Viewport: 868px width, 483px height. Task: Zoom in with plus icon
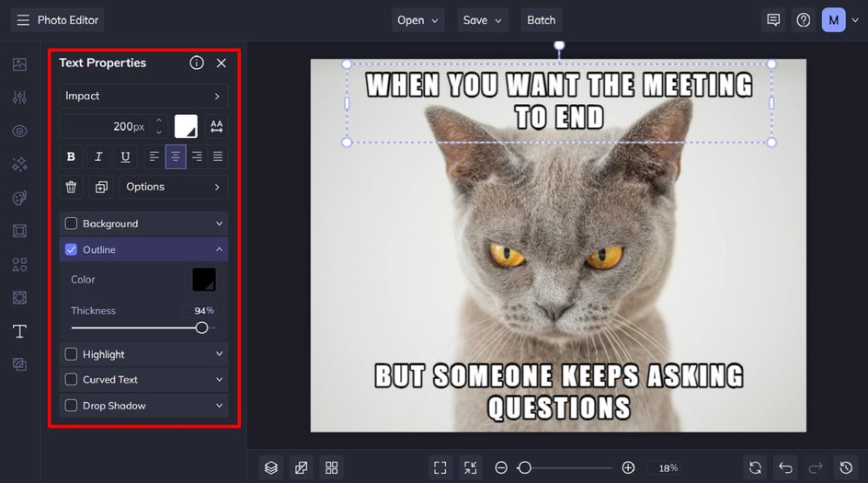[x=628, y=468]
